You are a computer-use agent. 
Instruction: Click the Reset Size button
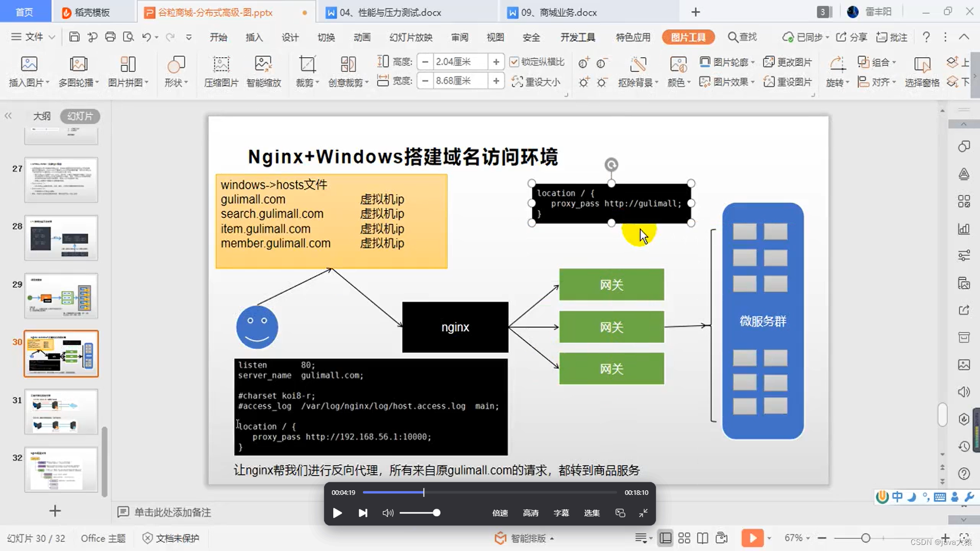tap(536, 82)
